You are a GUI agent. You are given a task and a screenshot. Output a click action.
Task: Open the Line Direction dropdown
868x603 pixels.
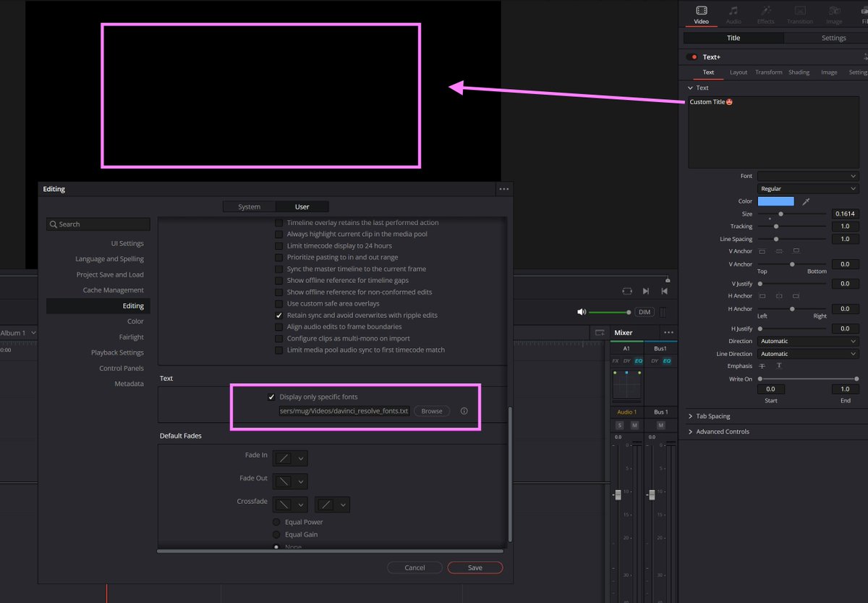pos(808,354)
